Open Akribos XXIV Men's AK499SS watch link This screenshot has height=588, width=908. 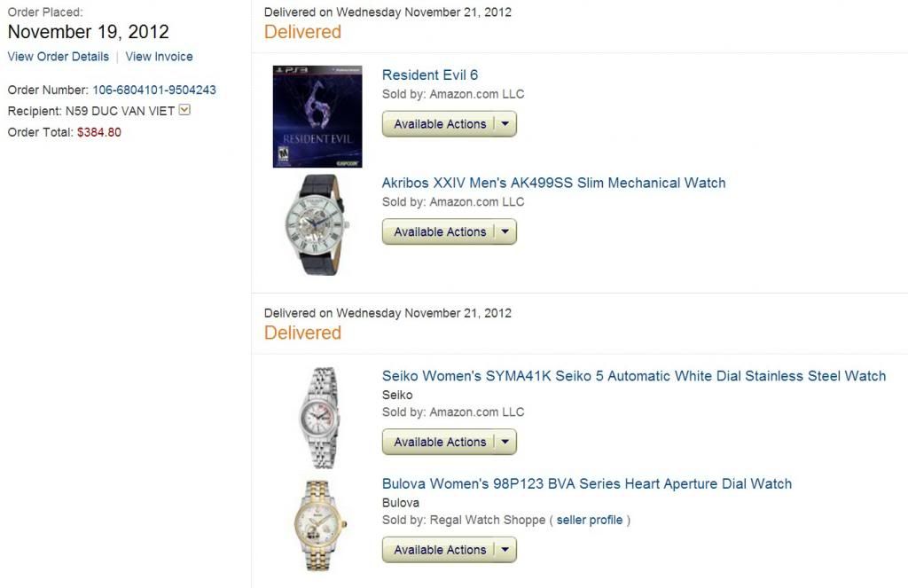pyautogui.click(x=553, y=183)
